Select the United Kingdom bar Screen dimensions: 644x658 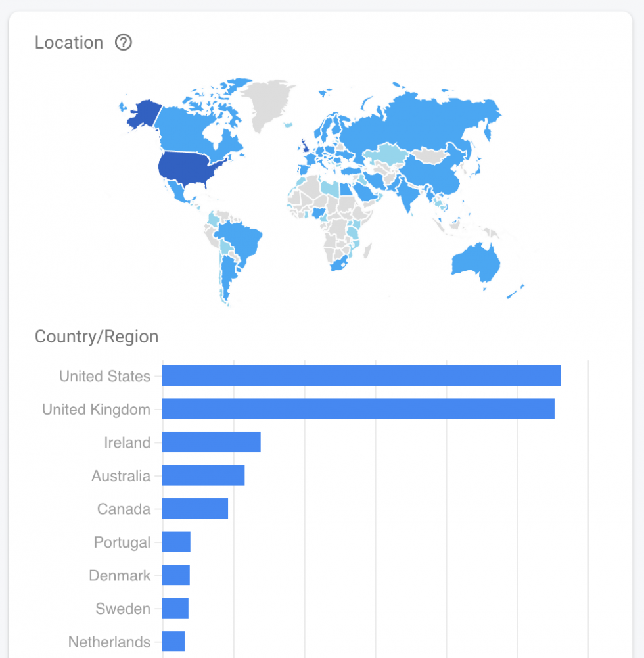[x=358, y=409]
